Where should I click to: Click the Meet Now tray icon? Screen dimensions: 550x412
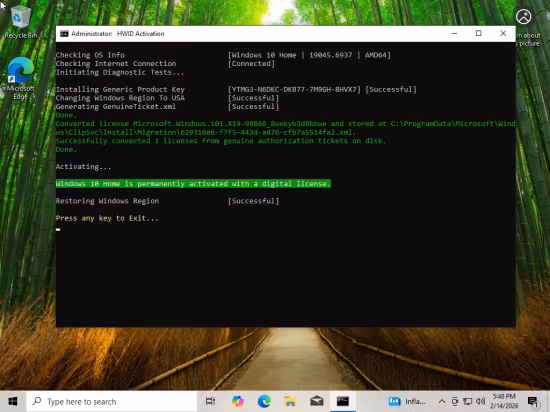[x=455, y=401]
